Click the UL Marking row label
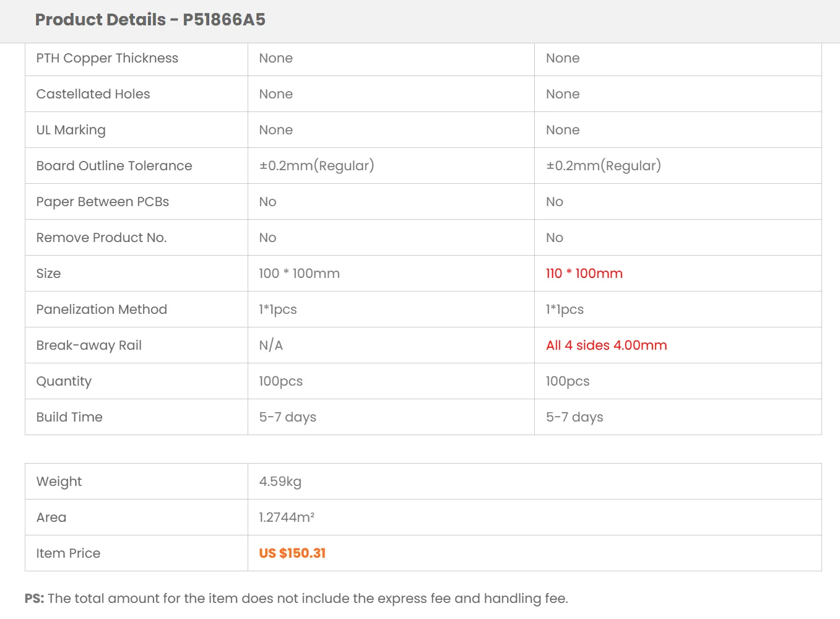This screenshot has height=619, width=840. click(71, 130)
